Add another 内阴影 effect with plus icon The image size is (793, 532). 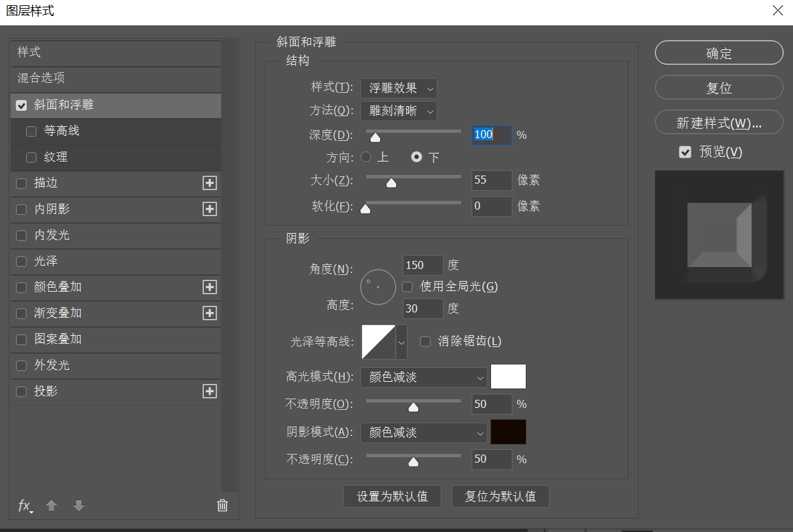(x=209, y=209)
